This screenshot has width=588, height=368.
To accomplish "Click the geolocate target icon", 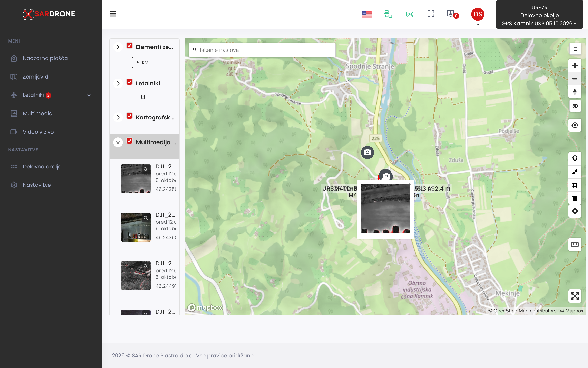I will pyautogui.click(x=575, y=125).
